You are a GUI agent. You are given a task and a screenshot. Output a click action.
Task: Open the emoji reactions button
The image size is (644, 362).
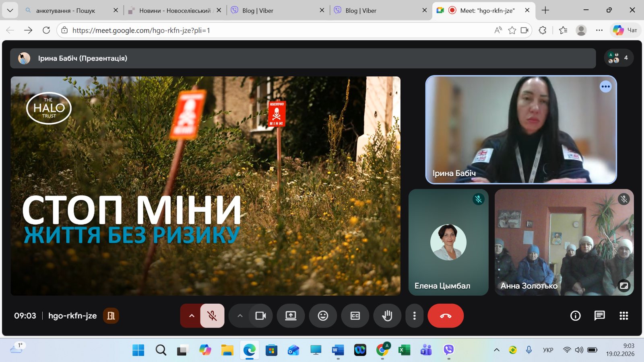(x=323, y=316)
